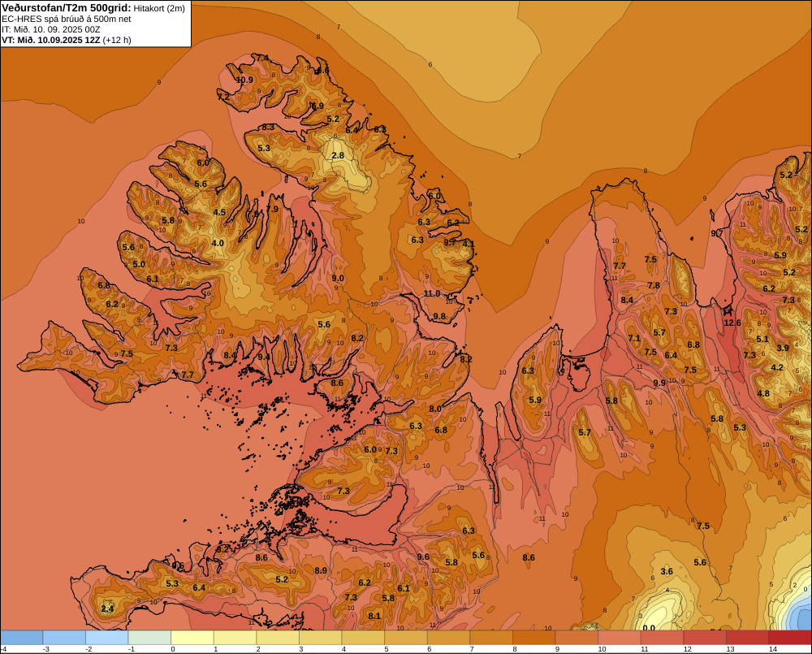This screenshot has height=654, width=812.
Task: Click the 9.4 temperature value on the map
Action: [264, 357]
